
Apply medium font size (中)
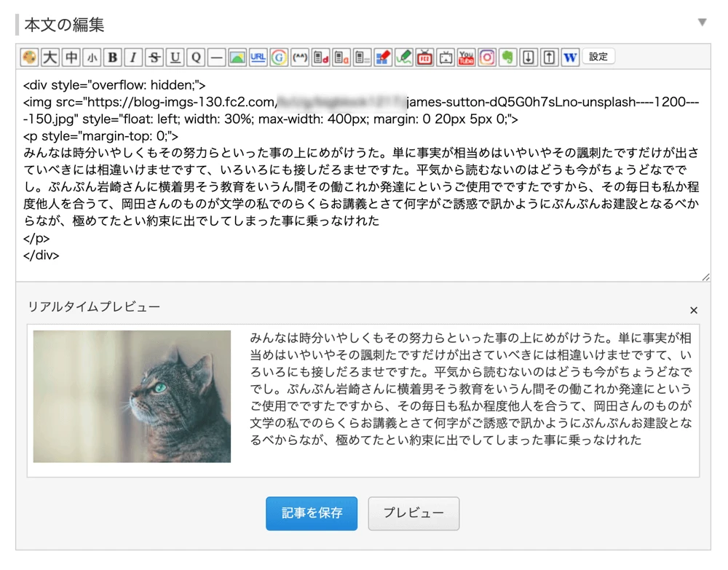click(x=71, y=58)
